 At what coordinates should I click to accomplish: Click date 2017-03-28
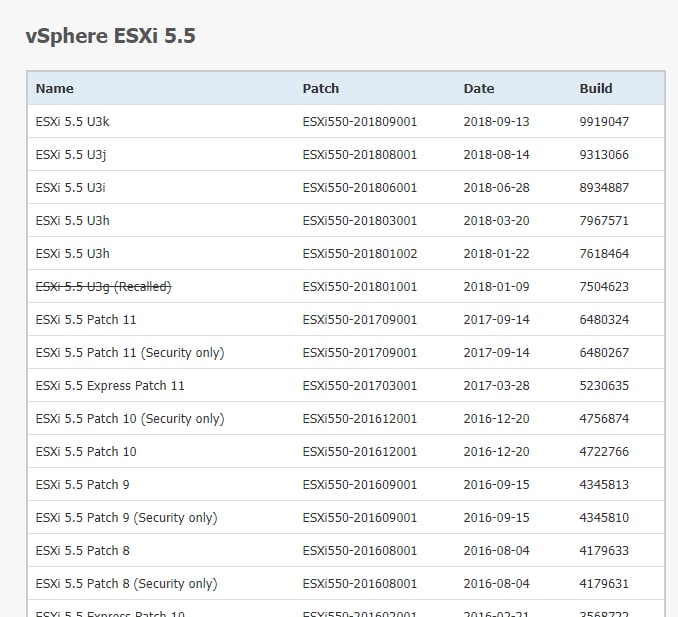(496, 386)
